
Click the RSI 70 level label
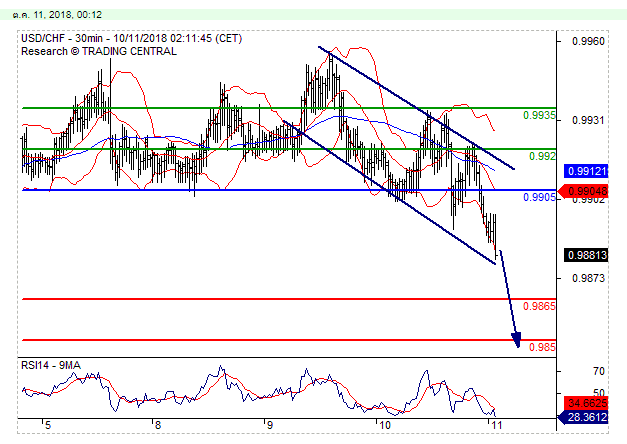(x=599, y=372)
